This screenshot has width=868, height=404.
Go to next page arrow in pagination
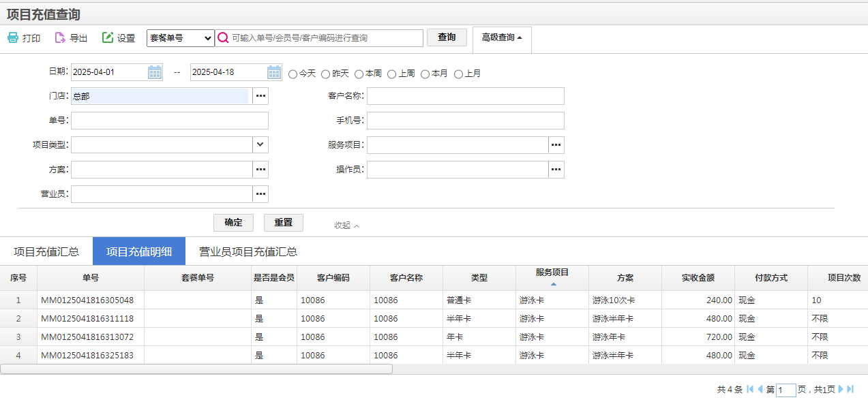coord(841,389)
